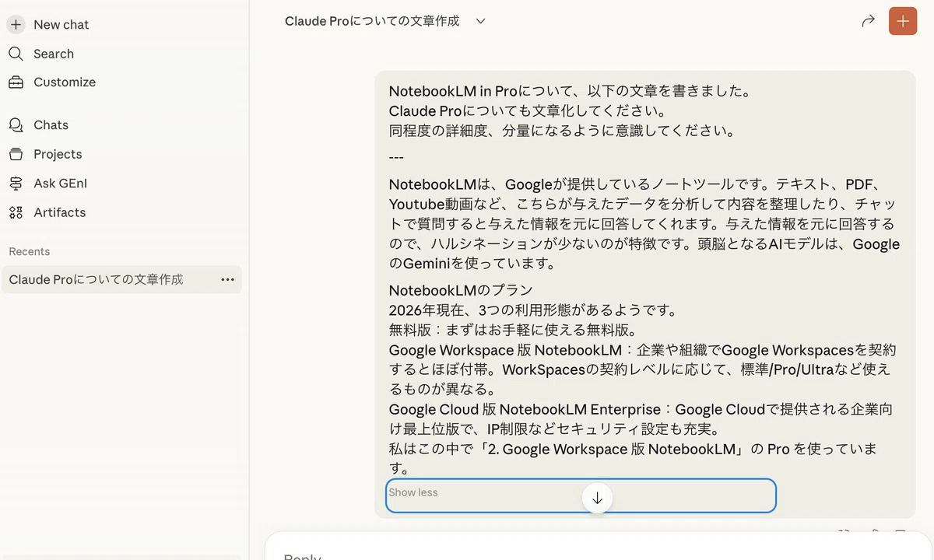
Task: Click the line starting NotebookLM in Proについて
Action: (x=572, y=91)
